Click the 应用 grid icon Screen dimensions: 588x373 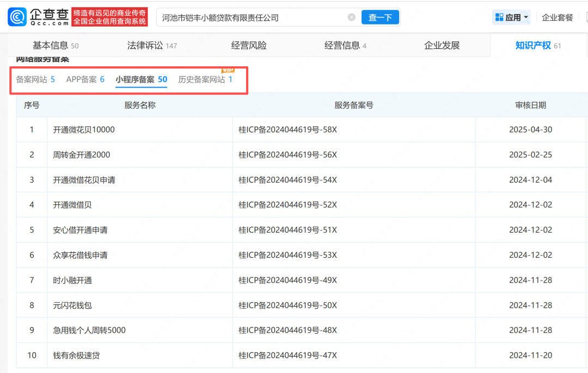(499, 17)
